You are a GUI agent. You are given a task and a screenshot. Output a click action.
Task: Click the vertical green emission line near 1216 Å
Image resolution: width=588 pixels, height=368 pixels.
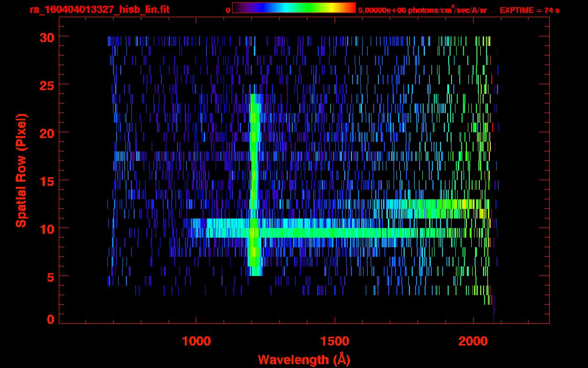[x=255, y=185]
